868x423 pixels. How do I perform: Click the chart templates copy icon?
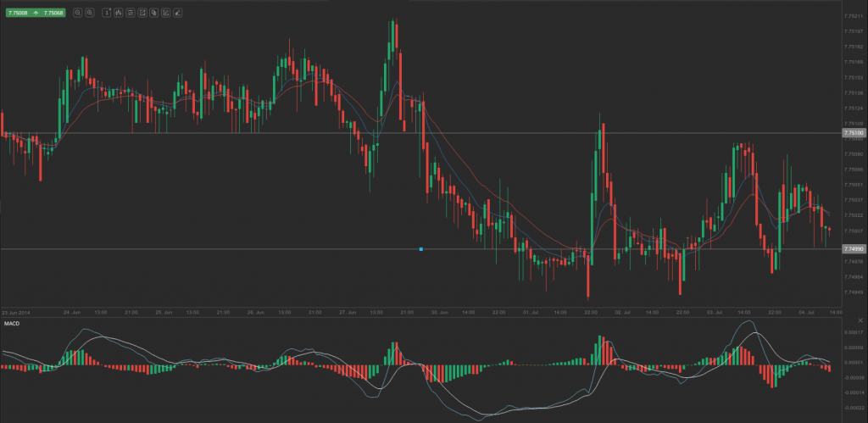153,13
